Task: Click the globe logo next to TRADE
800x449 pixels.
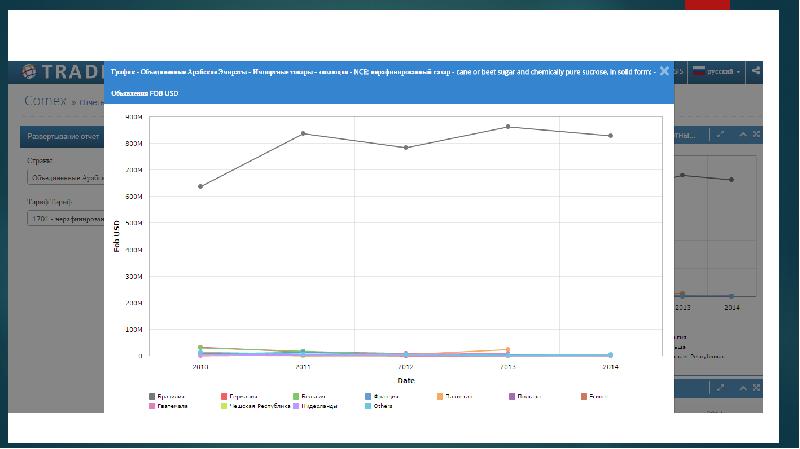Action: point(29,72)
